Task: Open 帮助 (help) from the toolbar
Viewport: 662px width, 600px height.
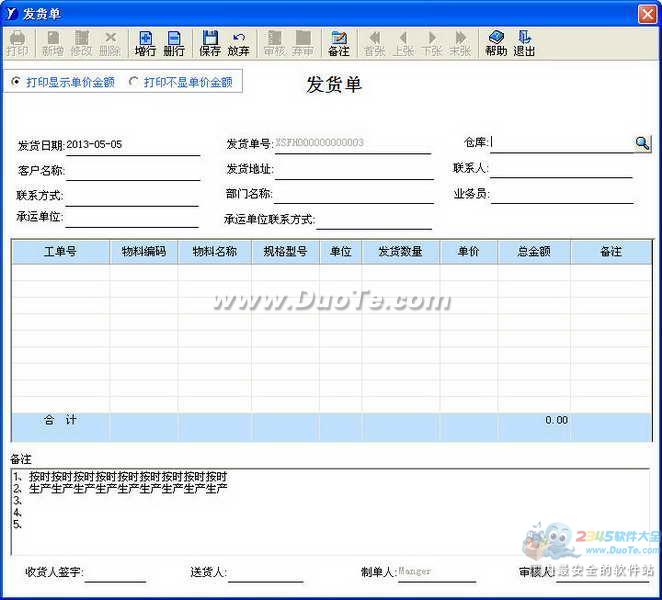Action: [496, 42]
